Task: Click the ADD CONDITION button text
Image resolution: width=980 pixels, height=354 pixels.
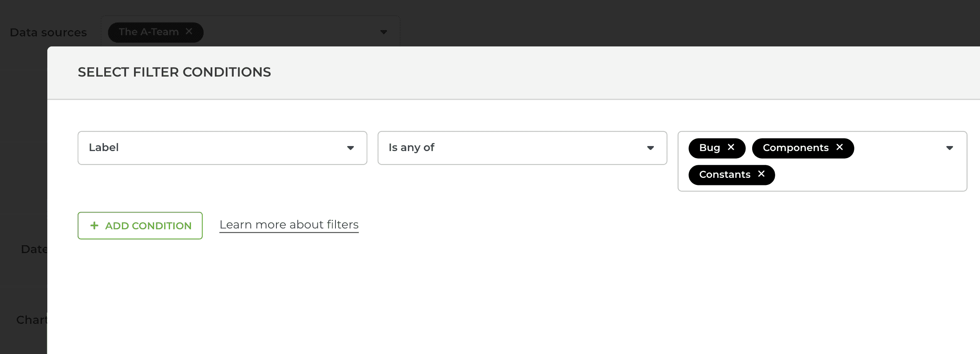Action: 148,226
